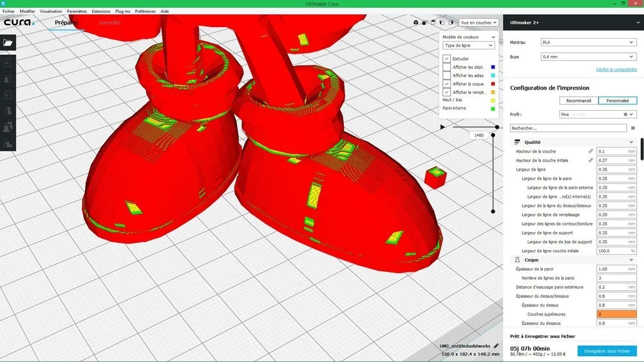644x362 pixels.
Task: Open the Matériau PLA dropdown
Action: [x=589, y=43]
